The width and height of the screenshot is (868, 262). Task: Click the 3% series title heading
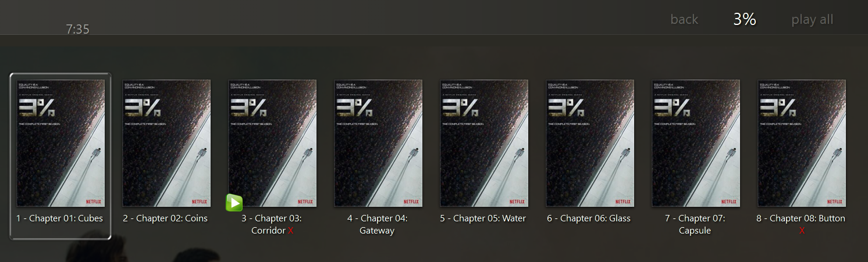point(745,19)
